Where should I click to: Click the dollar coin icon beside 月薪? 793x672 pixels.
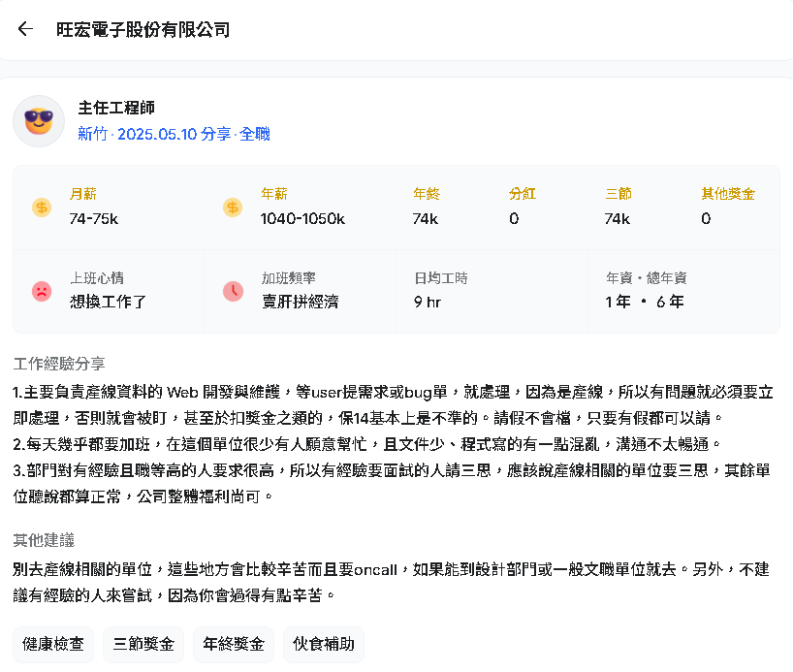click(42, 208)
